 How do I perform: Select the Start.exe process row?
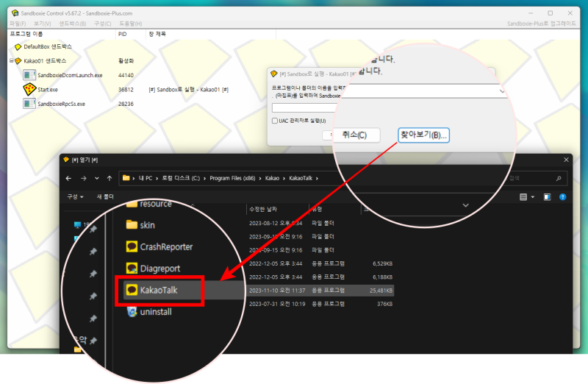pos(48,90)
